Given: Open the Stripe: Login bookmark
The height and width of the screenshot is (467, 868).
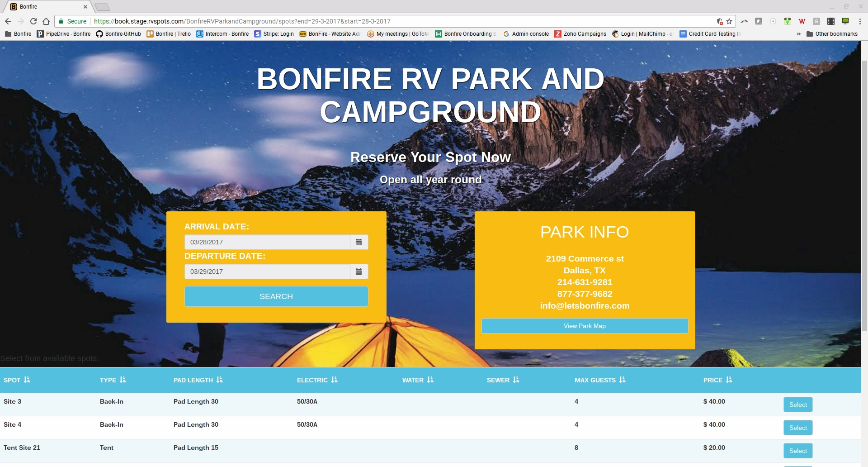Looking at the screenshot, I should (x=274, y=34).
